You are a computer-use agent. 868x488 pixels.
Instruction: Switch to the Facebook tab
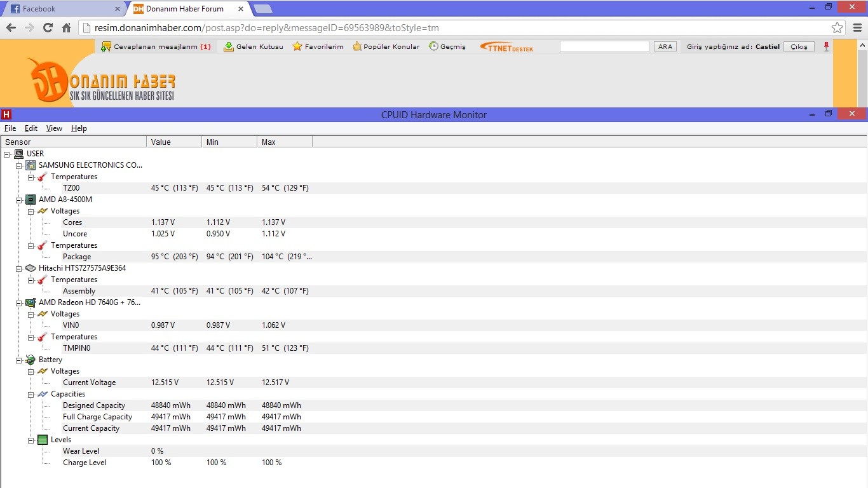pyautogui.click(x=64, y=9)
